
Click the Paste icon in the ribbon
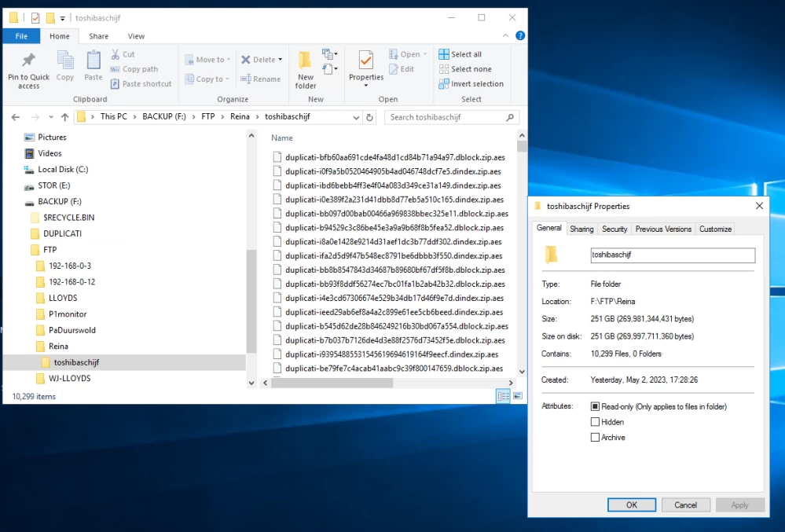94,61
